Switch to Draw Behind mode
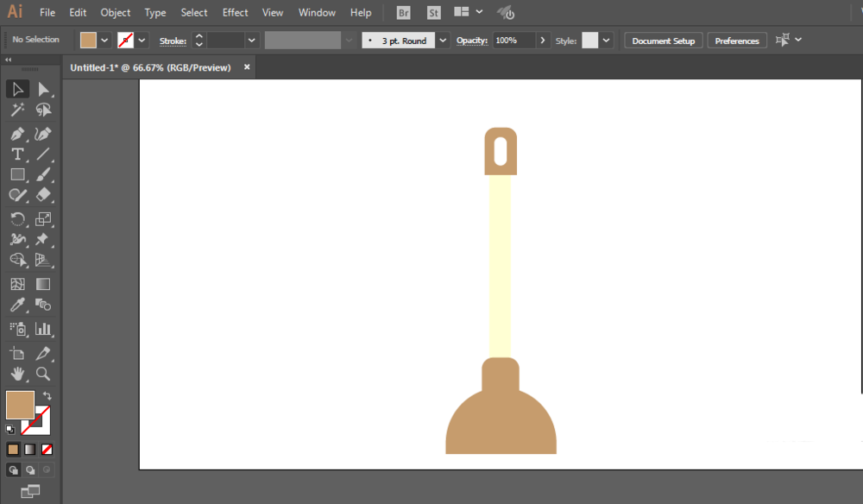 [30, 469]
